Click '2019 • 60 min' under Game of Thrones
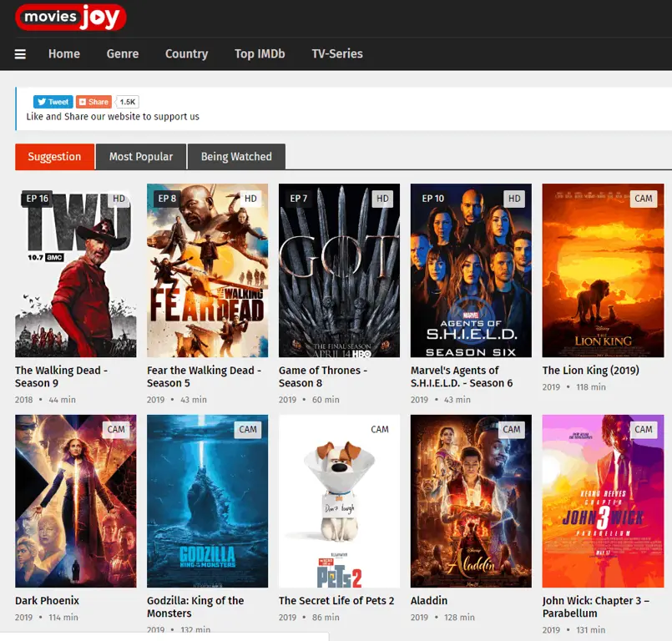The image size is (672, 641). [x=309, y=400]
